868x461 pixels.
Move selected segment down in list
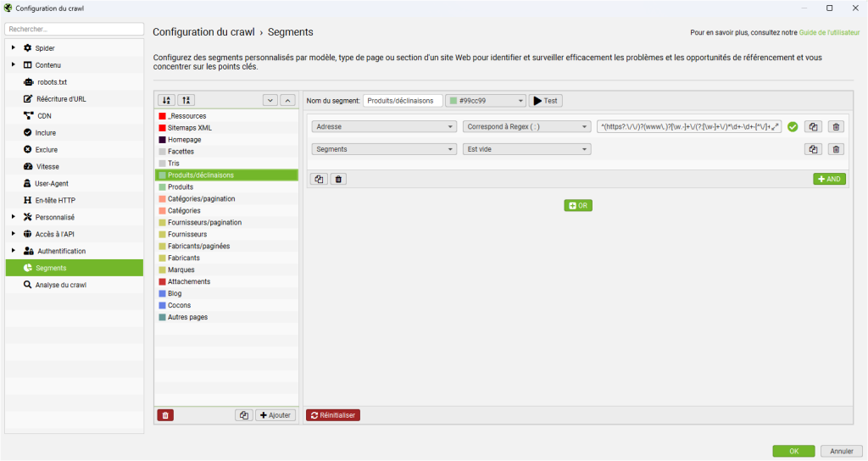point(270,100)
